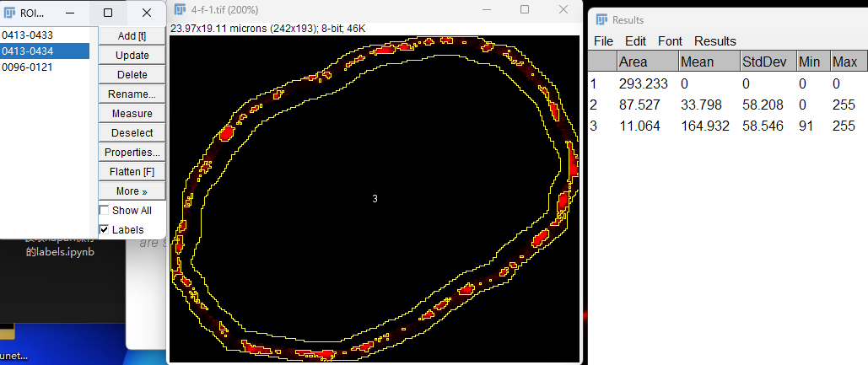Open the Results menu in Results window
The image size is (868, 365).
pyautogui.click(x=715, y=41)
